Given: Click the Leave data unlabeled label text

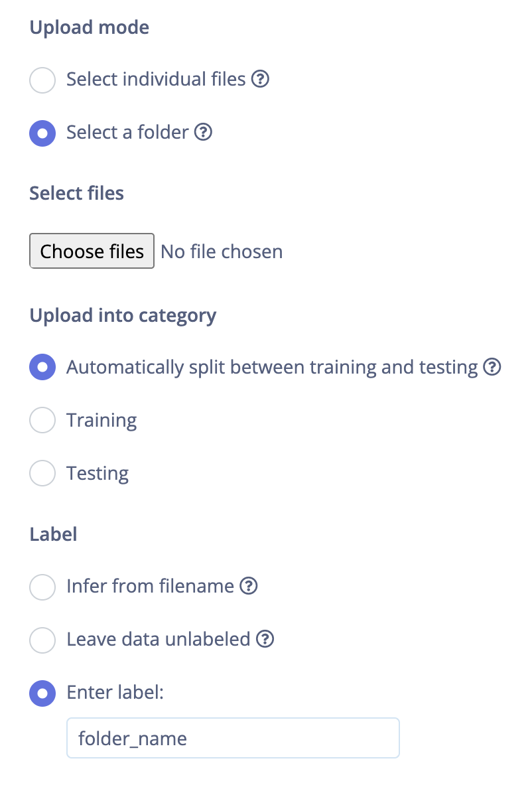Looking at the screenshot, I should point(158,640).
